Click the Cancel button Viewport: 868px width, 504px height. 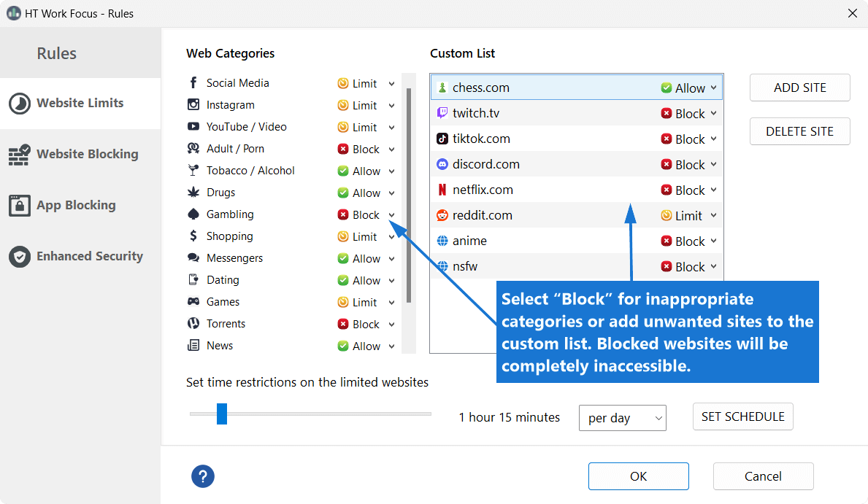(x=763, y=476)
